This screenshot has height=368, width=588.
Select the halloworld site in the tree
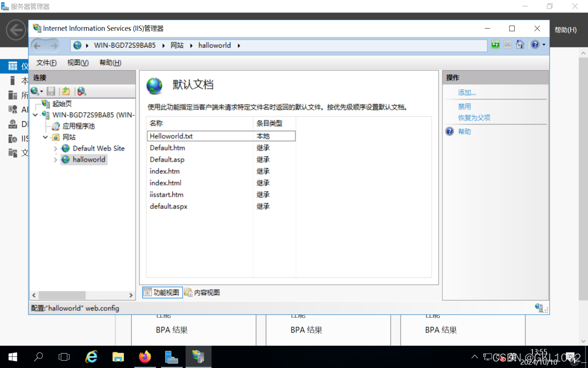89,159
